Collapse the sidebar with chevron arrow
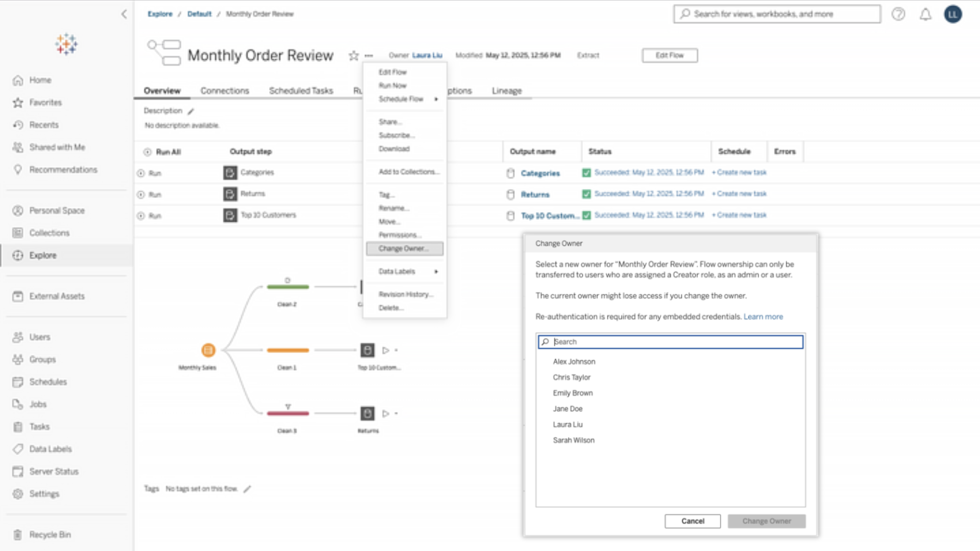Viewport: 980px width, 551px height. click(124, 14)
